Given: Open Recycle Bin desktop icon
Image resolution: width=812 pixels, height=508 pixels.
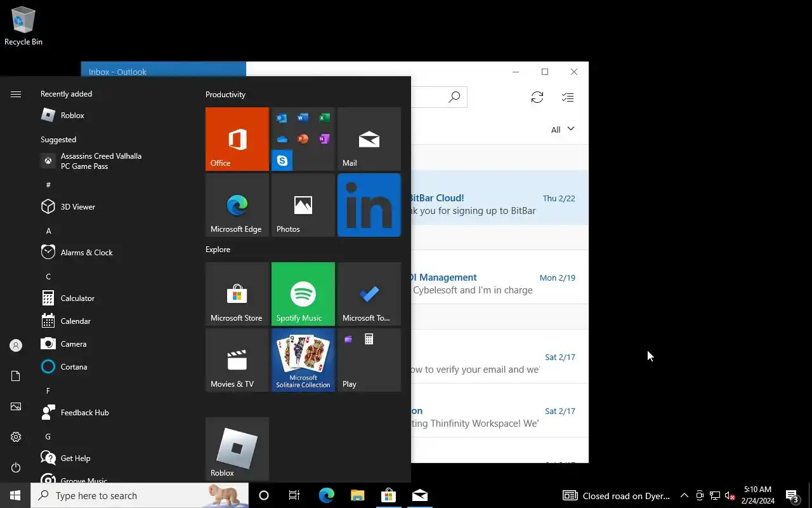Looking at the screenshot, I should [23, 27].
